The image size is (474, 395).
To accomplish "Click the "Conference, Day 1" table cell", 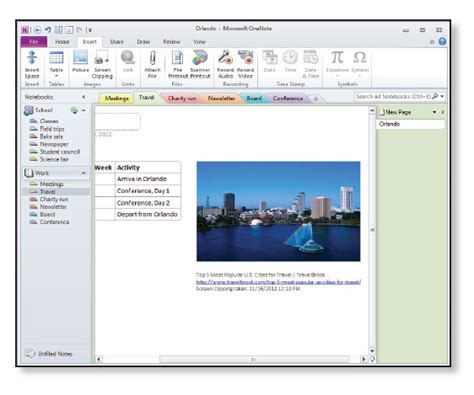I will click(148, 191).
